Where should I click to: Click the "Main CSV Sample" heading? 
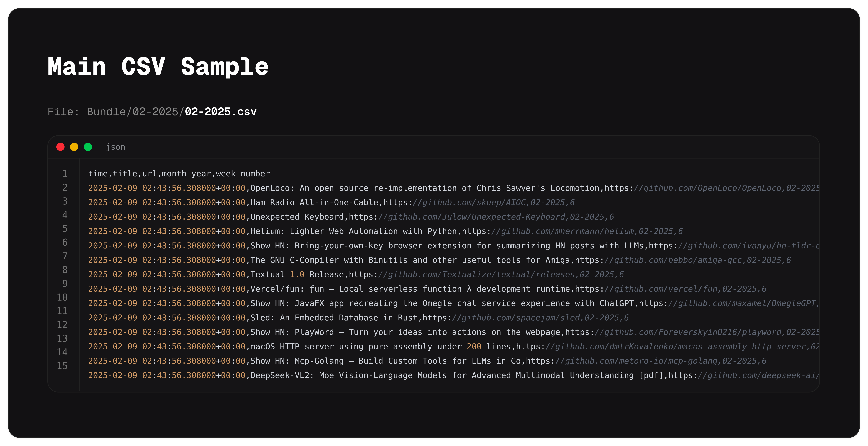[x=158, y=67]
